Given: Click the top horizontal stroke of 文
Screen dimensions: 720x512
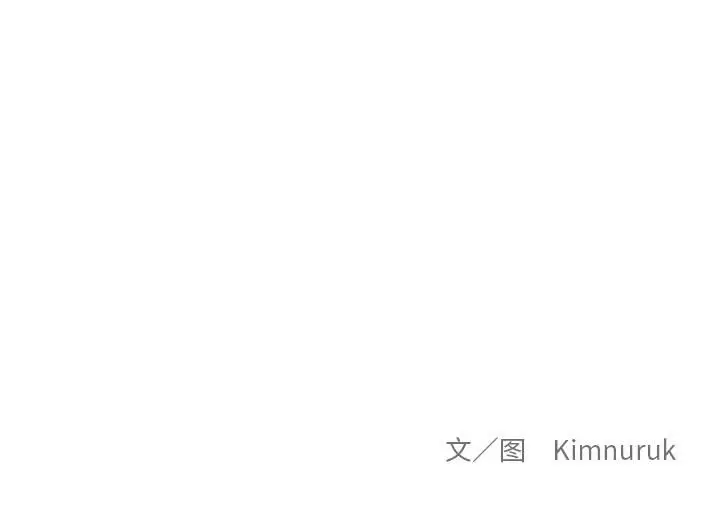Looking at the screenshot, I should [458, 444].
